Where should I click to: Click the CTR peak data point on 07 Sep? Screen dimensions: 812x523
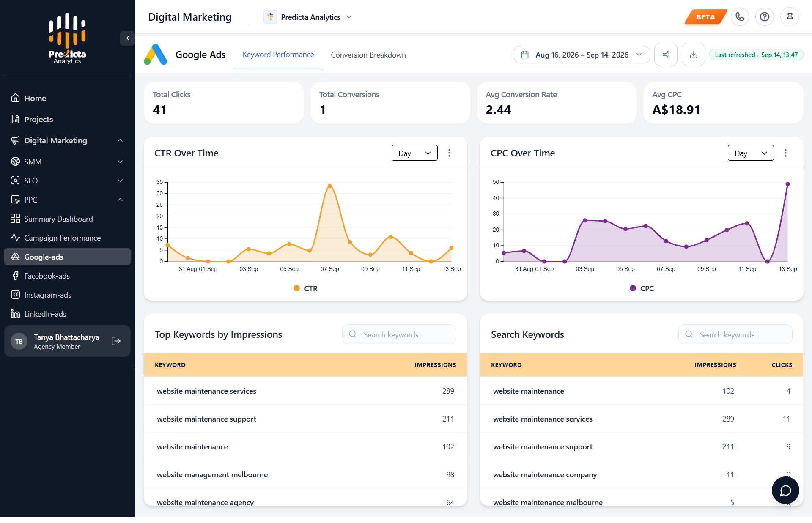pos(330,186)
